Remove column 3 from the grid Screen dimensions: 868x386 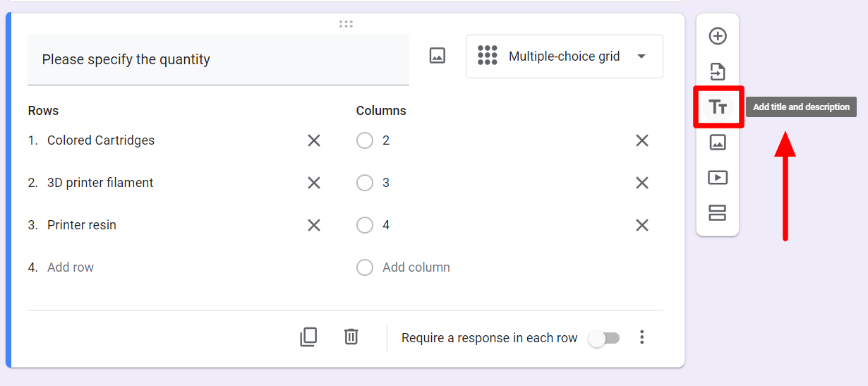(x=642, y=183)
